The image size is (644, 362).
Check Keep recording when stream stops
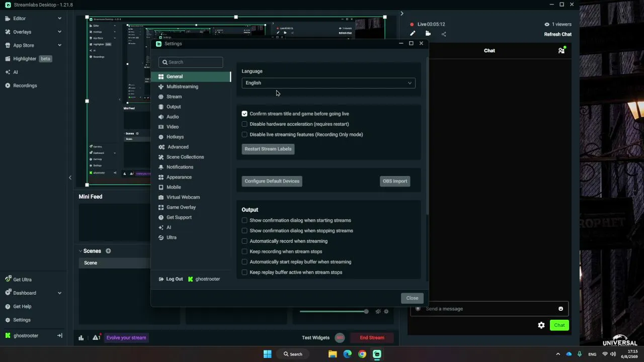(245, 251)
